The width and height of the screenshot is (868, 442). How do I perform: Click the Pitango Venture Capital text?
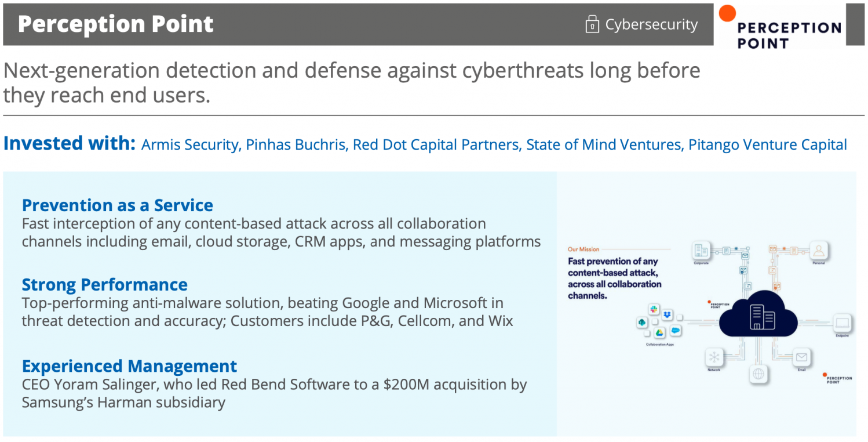tap(768, 144)
